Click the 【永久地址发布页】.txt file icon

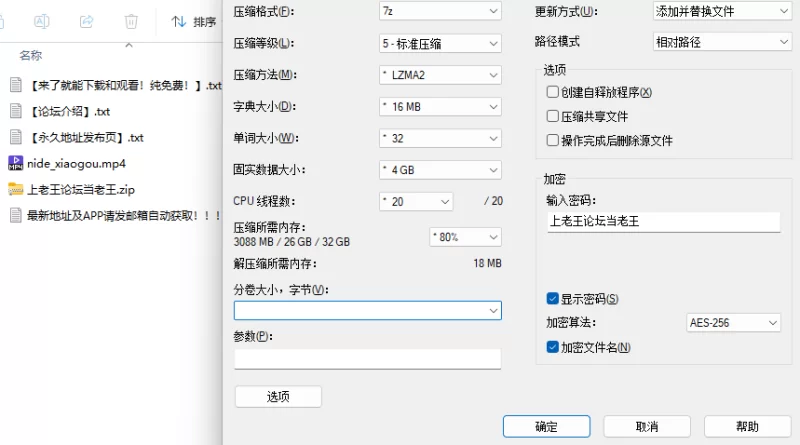pos(16,137)
